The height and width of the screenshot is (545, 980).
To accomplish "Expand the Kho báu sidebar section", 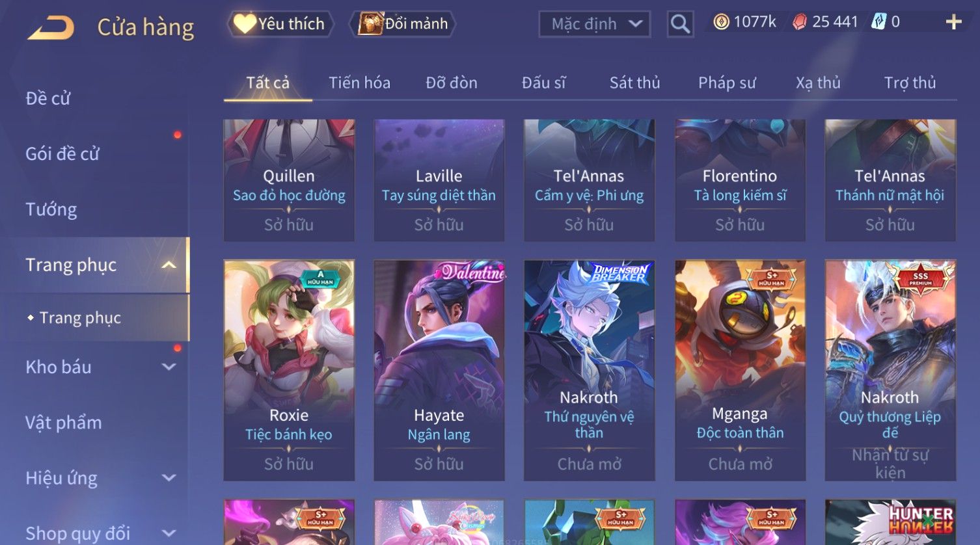I will [x=169, y=367].
